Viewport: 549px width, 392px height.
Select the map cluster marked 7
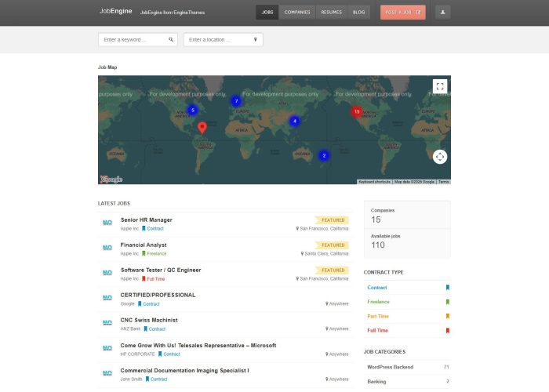point(236,101)
